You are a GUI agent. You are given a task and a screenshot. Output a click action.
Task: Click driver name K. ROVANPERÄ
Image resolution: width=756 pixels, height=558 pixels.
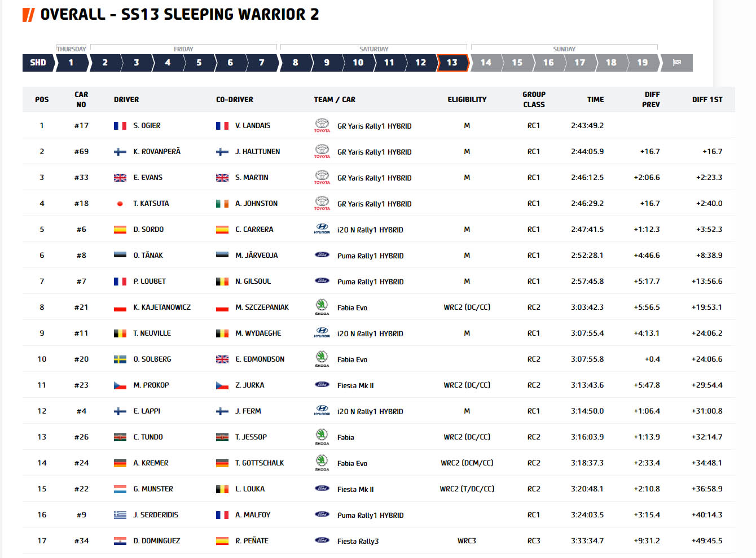(x=157, y=152)
